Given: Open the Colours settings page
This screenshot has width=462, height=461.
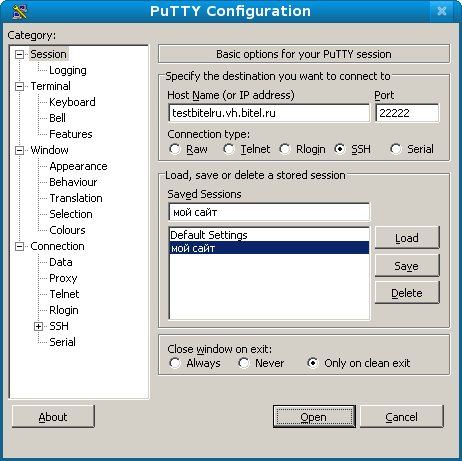Looking at the screenshot, I should point(67,230).
